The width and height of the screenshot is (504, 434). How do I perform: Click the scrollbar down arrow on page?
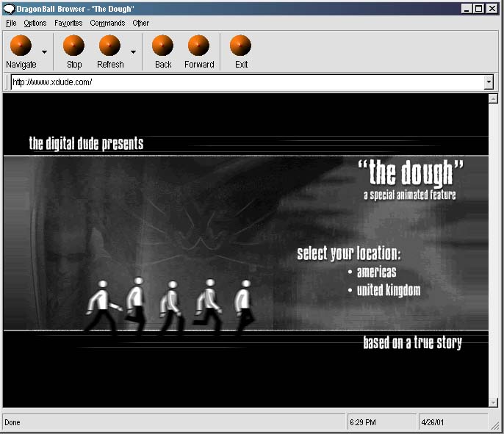(493, 402)
